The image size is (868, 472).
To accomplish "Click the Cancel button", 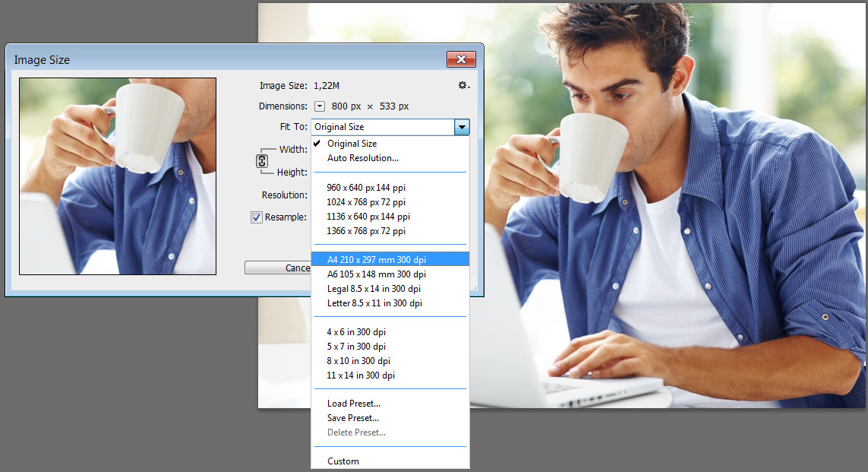I will (x=278, y=268).
